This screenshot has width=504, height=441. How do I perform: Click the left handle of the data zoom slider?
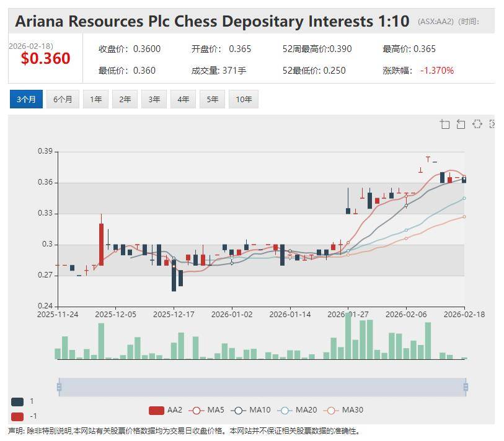tap(59, 387)
